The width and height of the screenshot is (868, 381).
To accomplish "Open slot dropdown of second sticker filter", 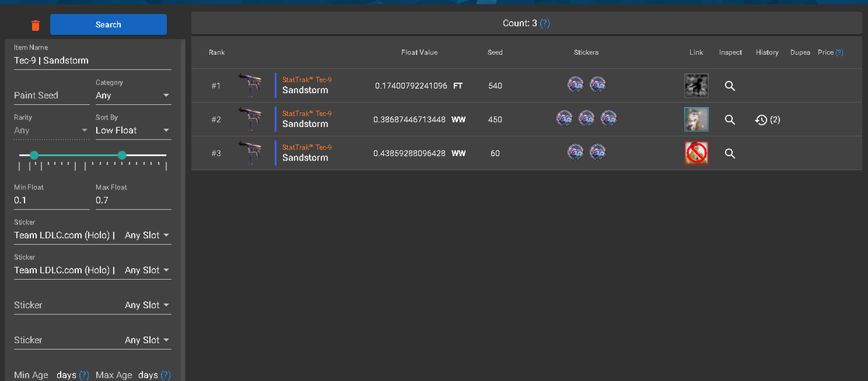I will pyautogui.click(x=147, y=270).
